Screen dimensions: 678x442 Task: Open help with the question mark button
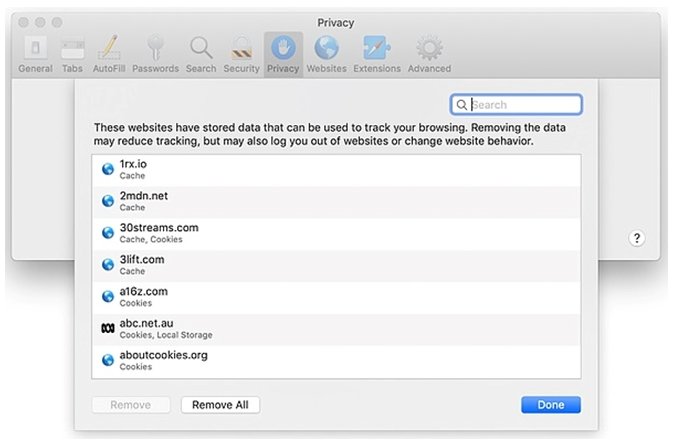[636, 238]
